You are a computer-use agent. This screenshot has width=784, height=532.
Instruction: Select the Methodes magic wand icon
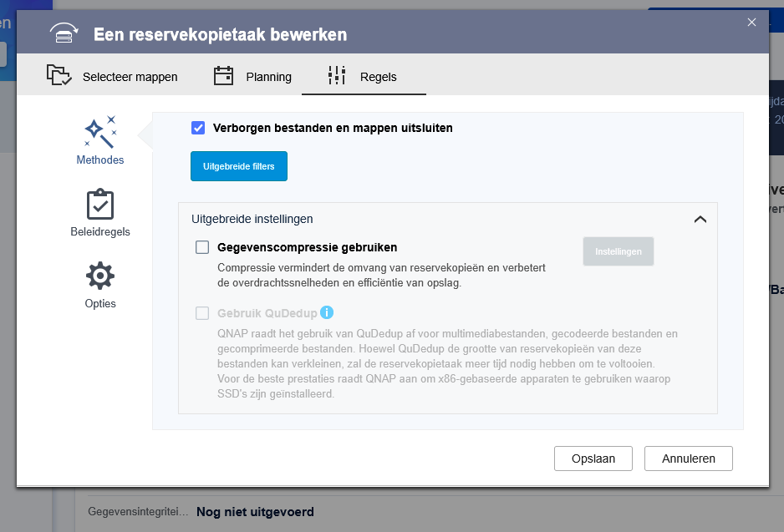(x=100, y=132)
